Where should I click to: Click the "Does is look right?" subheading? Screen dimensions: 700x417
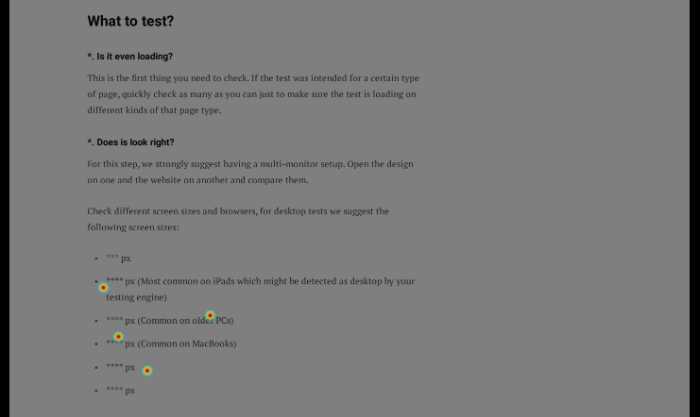(135, 142)
